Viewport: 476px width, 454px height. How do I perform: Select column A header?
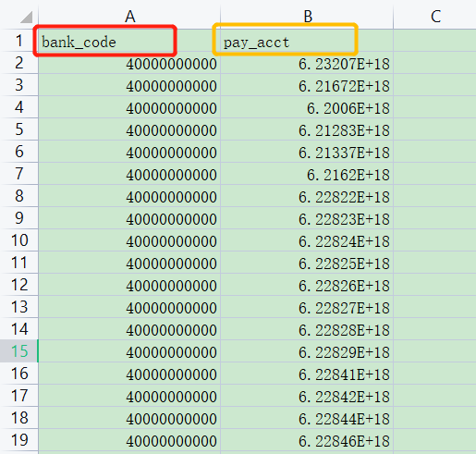point(129,16)
